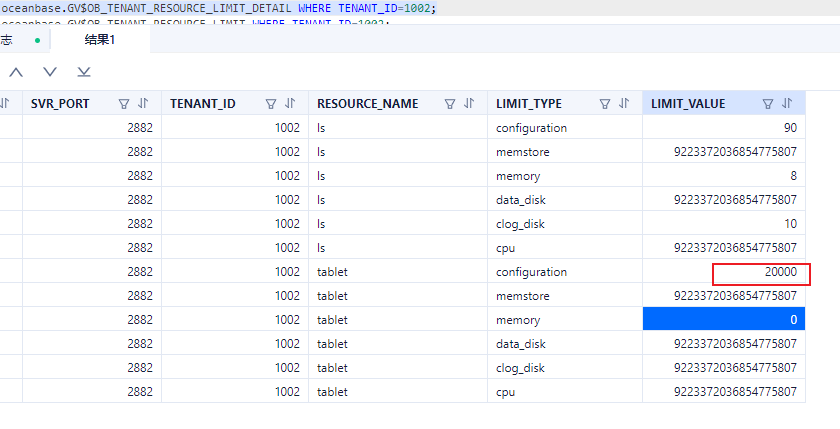
Task: Filter the RESOURCE_NAME column
Action: [450, 103]
